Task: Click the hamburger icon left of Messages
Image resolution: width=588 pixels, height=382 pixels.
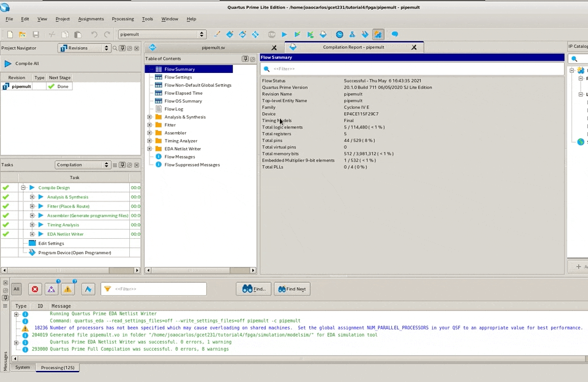Action: tap(5, 306)
